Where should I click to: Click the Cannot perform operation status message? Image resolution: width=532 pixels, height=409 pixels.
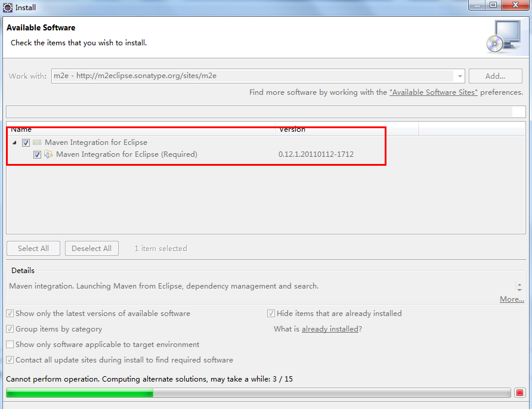pyautogui.click(x=149, y=379)
